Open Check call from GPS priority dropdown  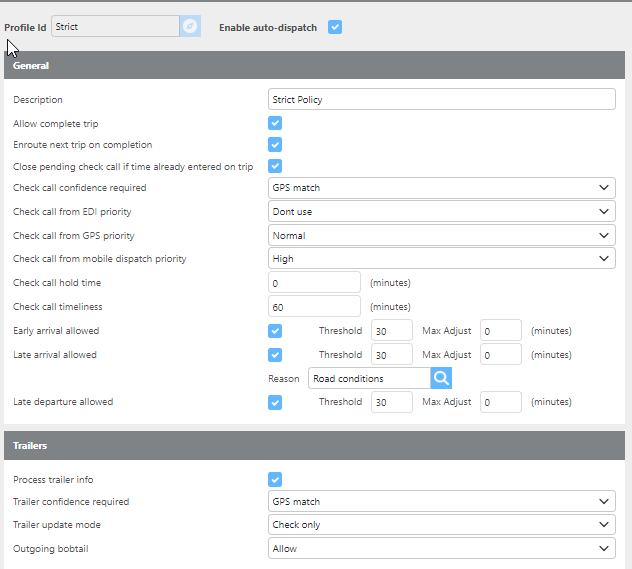click(x=441, y=236)
